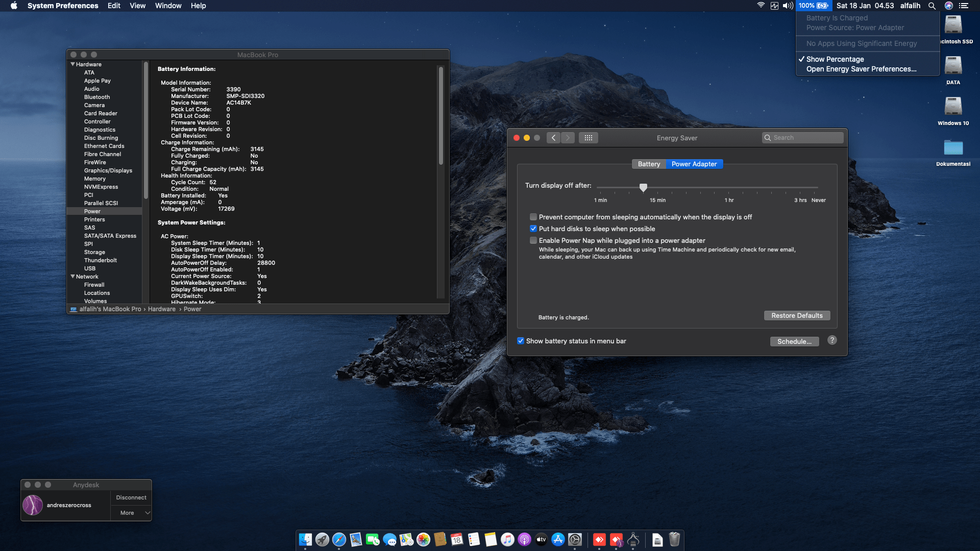Open Podcasts from the dock

[524, 539]
